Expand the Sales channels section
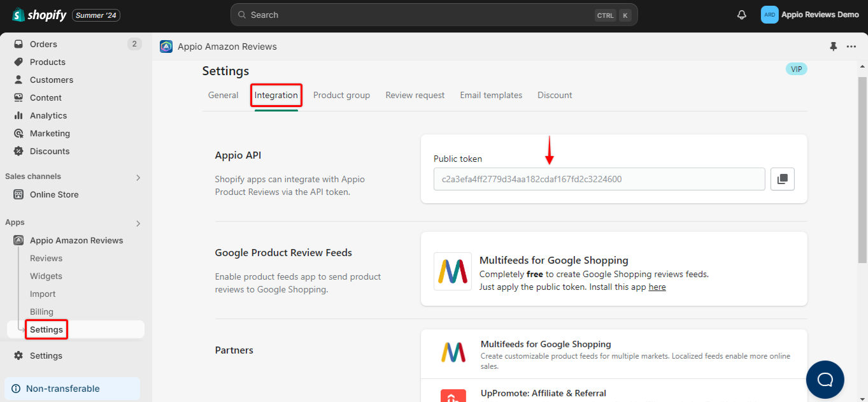 (138, 177)
